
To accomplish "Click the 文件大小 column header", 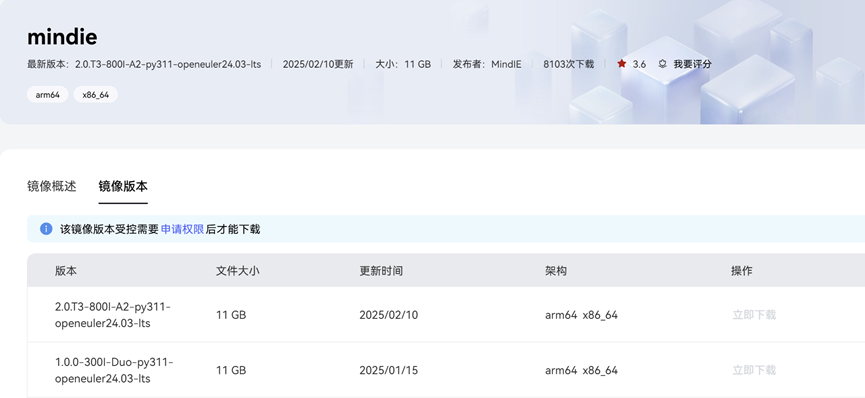I will point(238,271).
